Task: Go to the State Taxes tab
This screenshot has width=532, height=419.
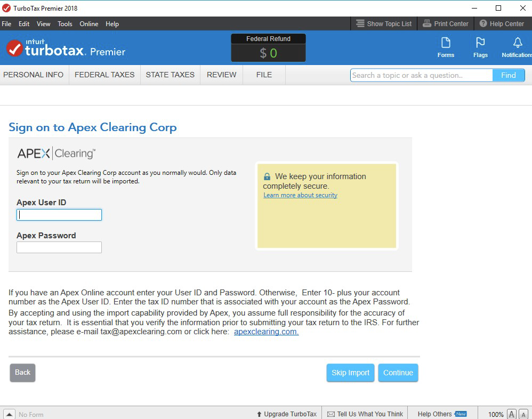Action: 170,75
